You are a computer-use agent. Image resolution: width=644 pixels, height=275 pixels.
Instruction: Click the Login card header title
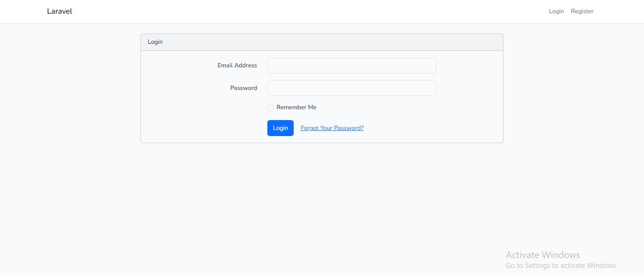point(155,42)
